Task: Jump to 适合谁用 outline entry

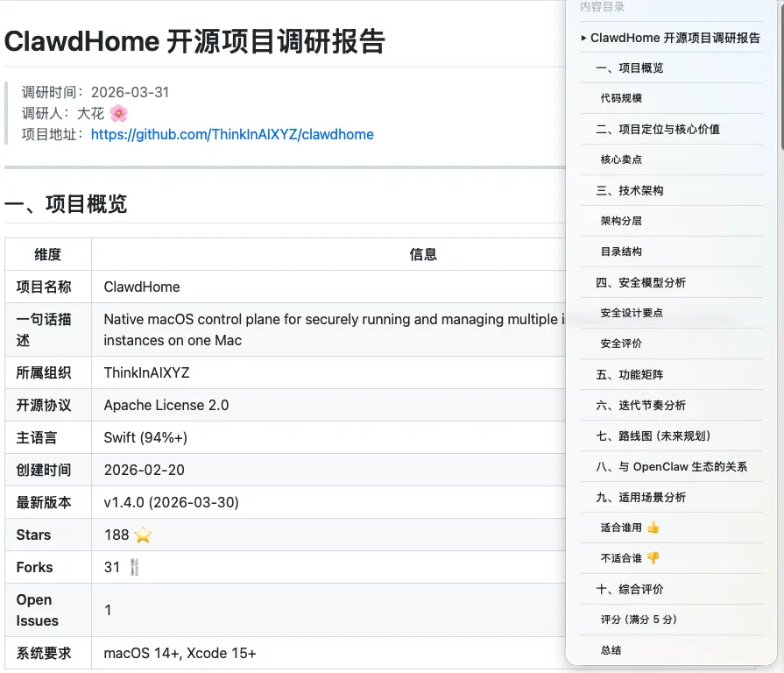Action: 630,528
